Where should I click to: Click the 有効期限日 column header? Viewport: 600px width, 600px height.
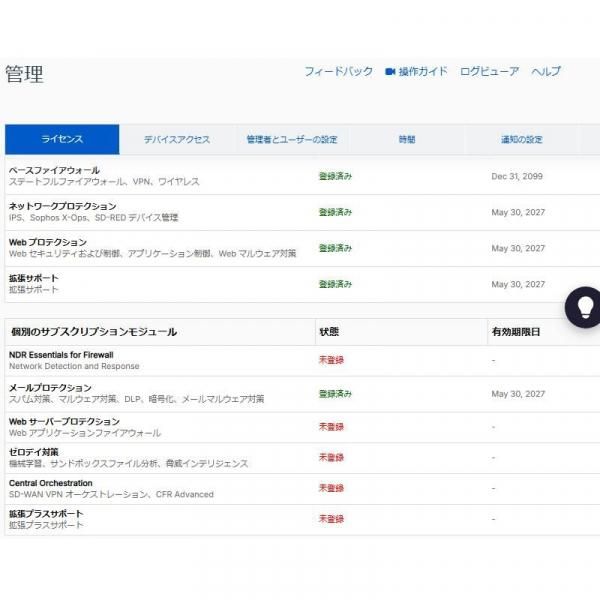[x=516, y=332]
